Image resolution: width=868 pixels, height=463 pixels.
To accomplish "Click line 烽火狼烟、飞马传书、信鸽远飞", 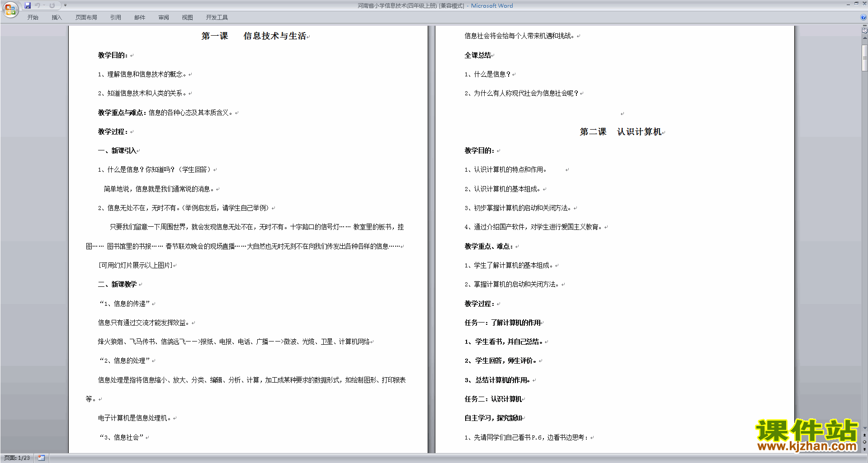I will click(234, 342).
